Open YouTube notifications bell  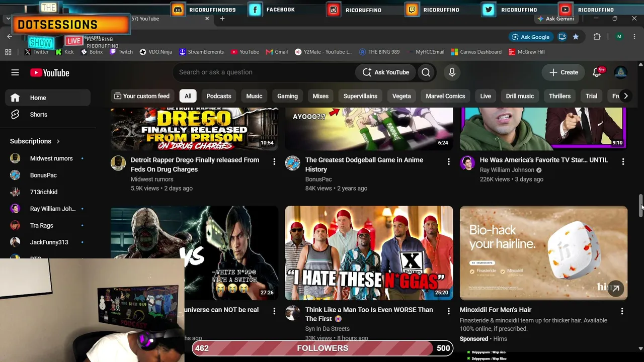[x=597, y=72]
